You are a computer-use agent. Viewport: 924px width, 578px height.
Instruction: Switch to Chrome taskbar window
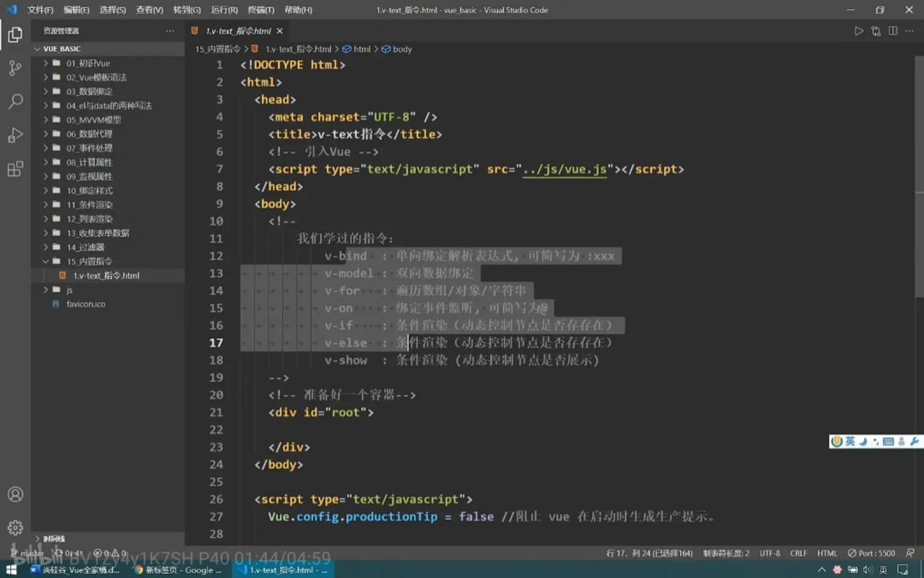coord(178,570)
